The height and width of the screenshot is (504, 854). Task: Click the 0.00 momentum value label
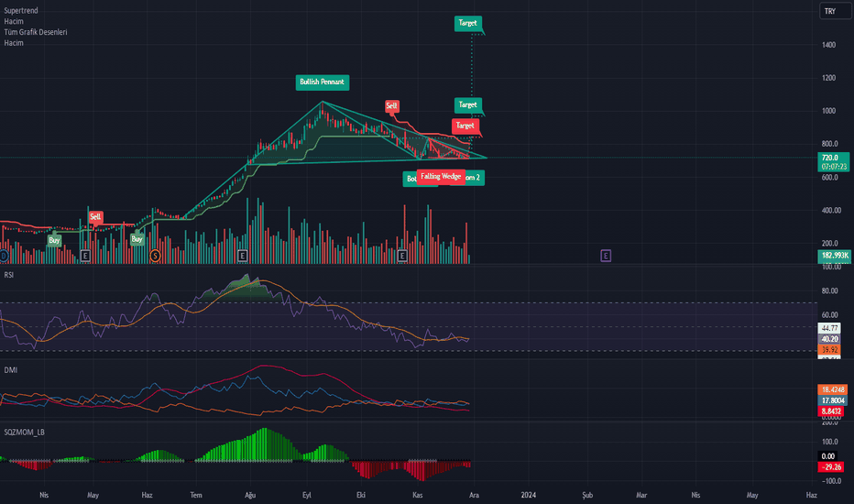[x=827, y=456]
